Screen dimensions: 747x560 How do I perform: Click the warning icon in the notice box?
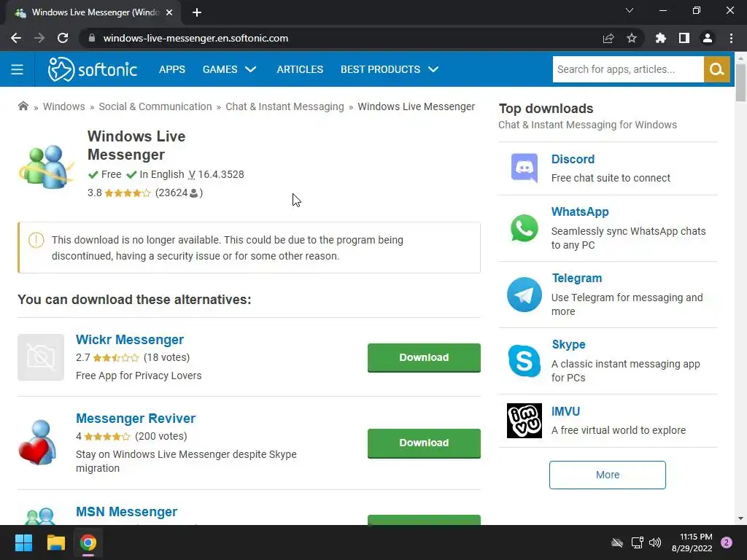click(36, 240)
